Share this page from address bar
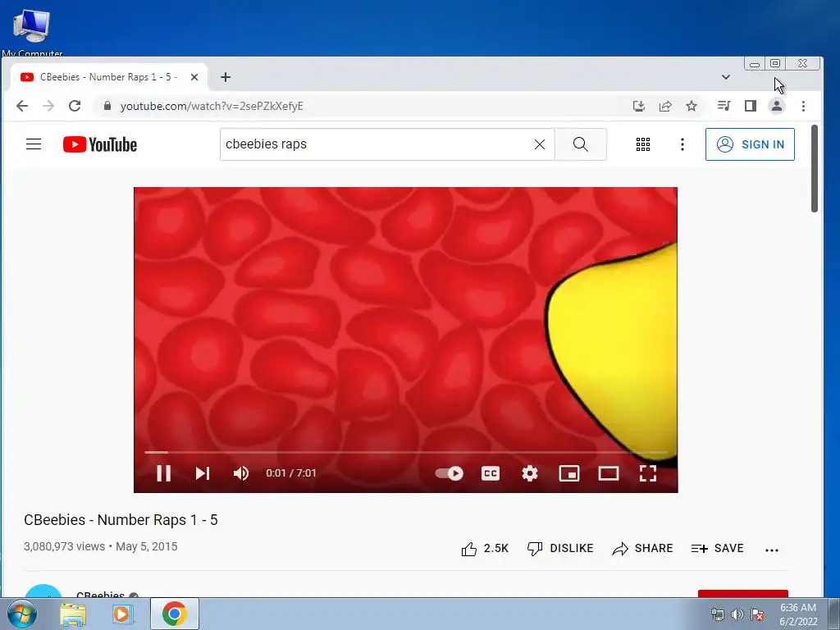 point(665,106)
